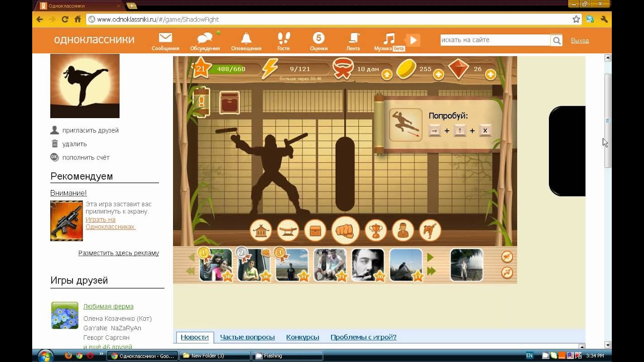The width and height of the screenshot is (644, 362).
Task: Click the search magnifier button
Action: (556, 40)
